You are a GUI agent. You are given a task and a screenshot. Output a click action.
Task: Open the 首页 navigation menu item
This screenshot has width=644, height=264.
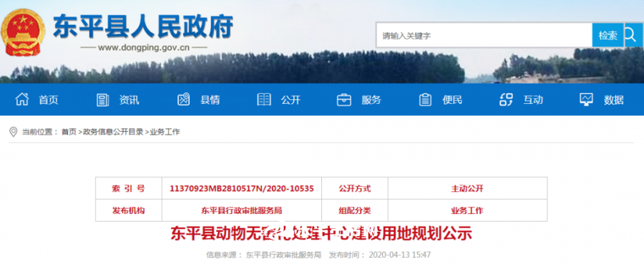[49, 99]
